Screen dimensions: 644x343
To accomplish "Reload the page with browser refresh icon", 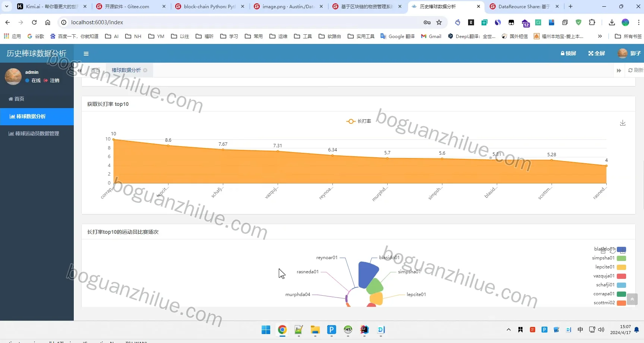I will (x=34, y=22).
